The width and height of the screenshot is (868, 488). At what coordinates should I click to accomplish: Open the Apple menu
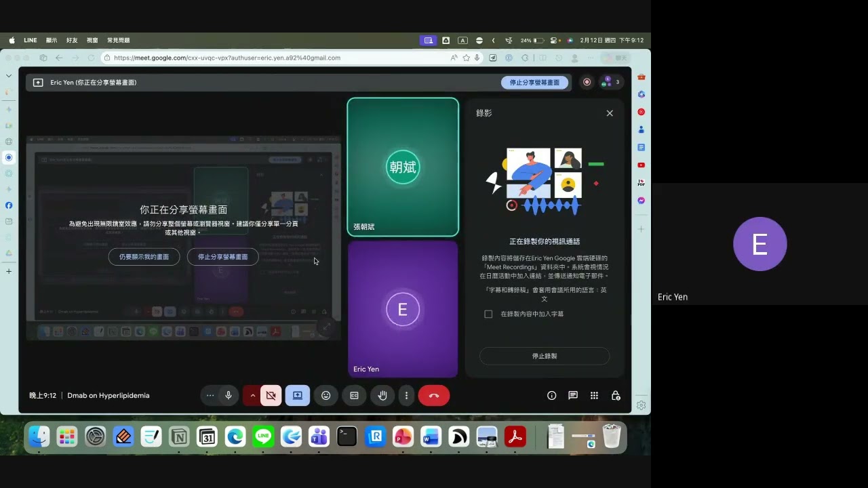12,40
